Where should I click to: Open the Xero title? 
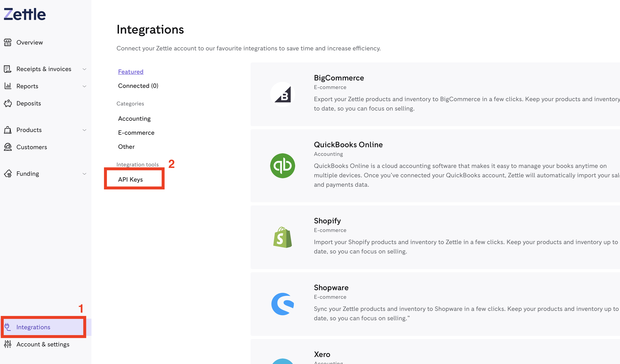pos(322,354)
